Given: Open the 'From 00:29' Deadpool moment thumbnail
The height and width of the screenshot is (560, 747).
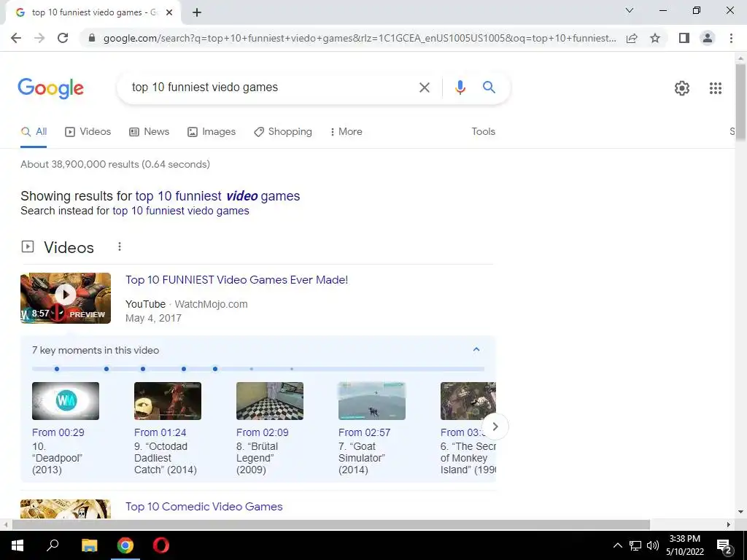Looking at the screenshot, I should click(66, 401).
